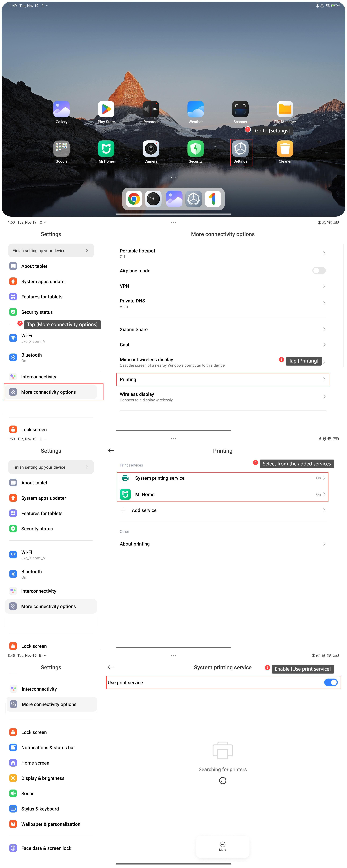Toggle Airplane mode switch
The width and height of the screenshot is (347, 868).
point(318,271)
